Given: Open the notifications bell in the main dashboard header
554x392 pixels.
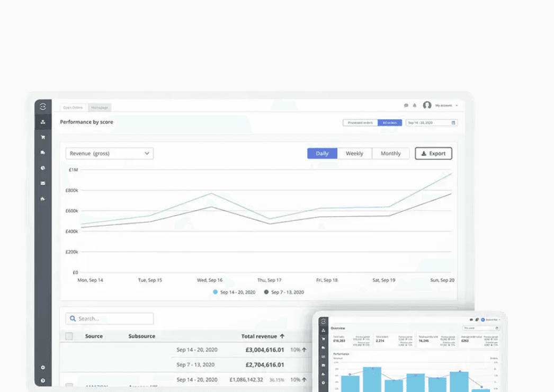Looking at the screenshot, I should point(414,105).
